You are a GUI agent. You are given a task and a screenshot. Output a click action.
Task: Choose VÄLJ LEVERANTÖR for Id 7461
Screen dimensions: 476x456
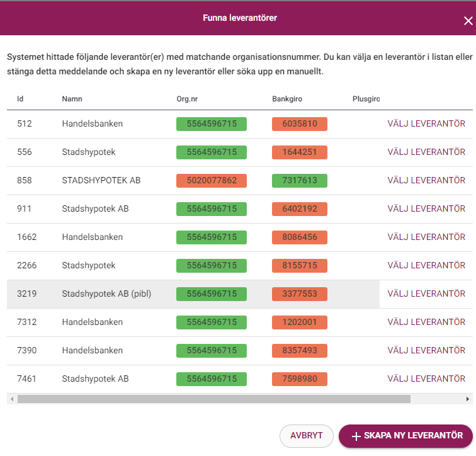426,379
